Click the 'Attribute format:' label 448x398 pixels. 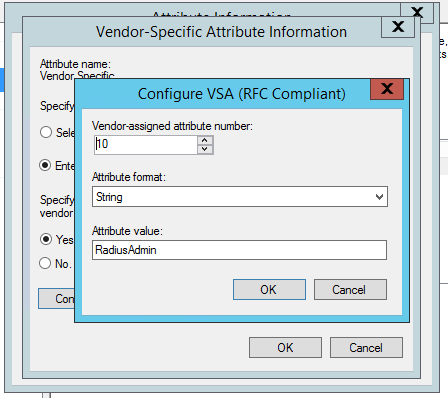[129, 177]
